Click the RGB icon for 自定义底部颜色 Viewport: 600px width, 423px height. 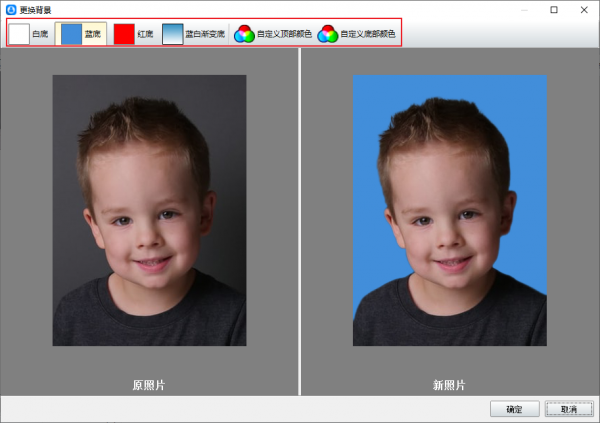pos(328,34)
